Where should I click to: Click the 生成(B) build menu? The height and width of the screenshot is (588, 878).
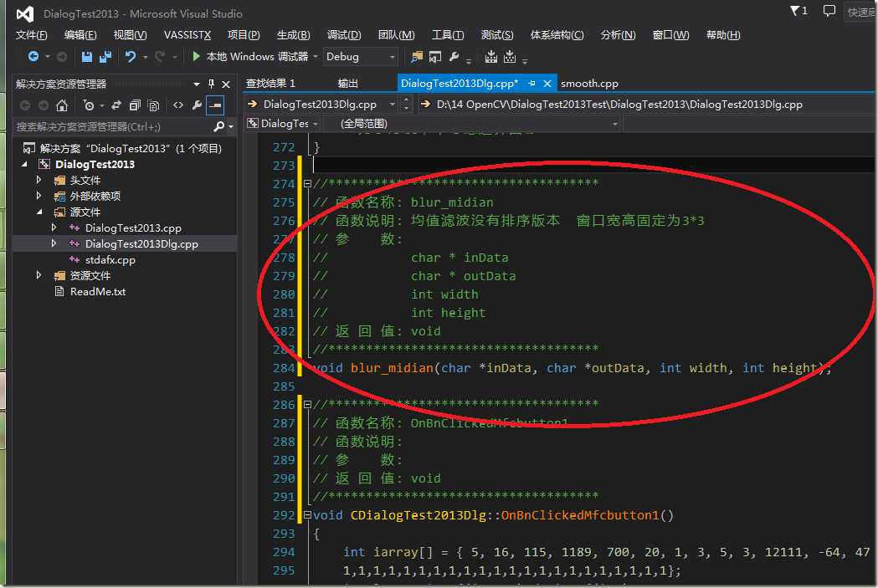(293, 35)
